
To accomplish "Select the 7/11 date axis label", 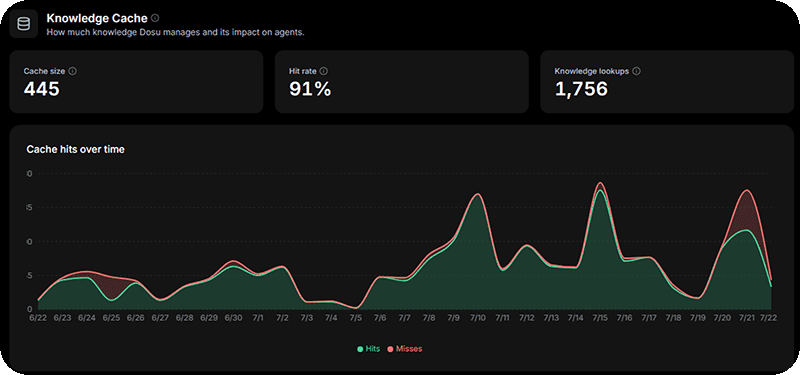I will (503, 318).
